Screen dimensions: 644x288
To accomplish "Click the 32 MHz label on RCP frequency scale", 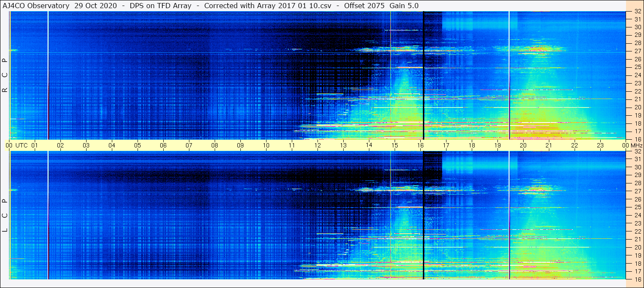I will pyautogui.click(x=637, y=11).
